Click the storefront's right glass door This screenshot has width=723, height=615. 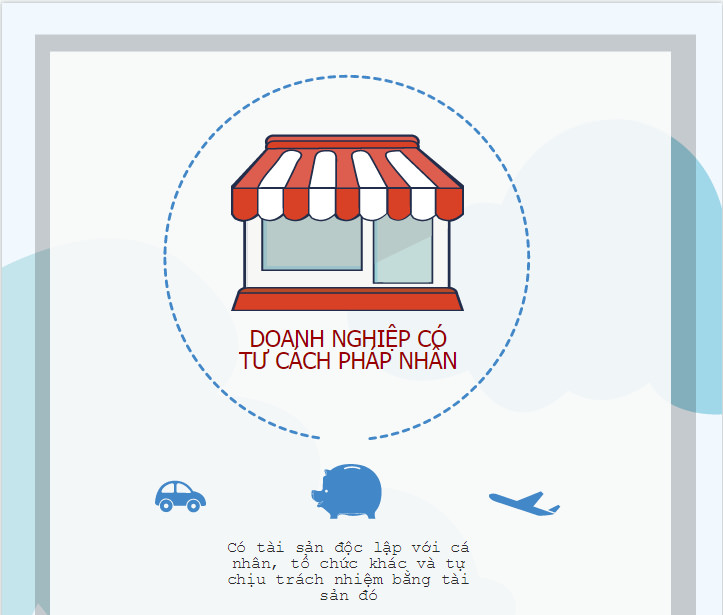pos(403,250)
